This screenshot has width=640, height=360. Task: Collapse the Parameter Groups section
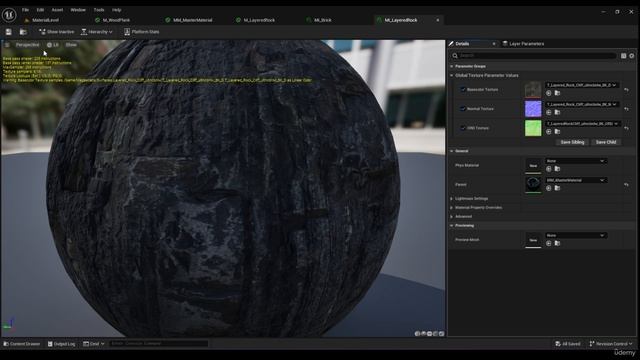point(452,66)
